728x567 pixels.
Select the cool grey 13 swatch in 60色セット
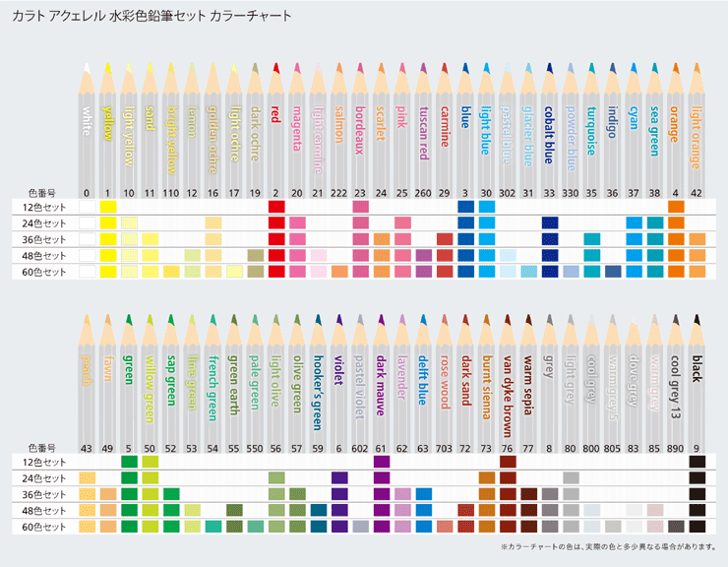pyautogui.click(x=676, y=527)
